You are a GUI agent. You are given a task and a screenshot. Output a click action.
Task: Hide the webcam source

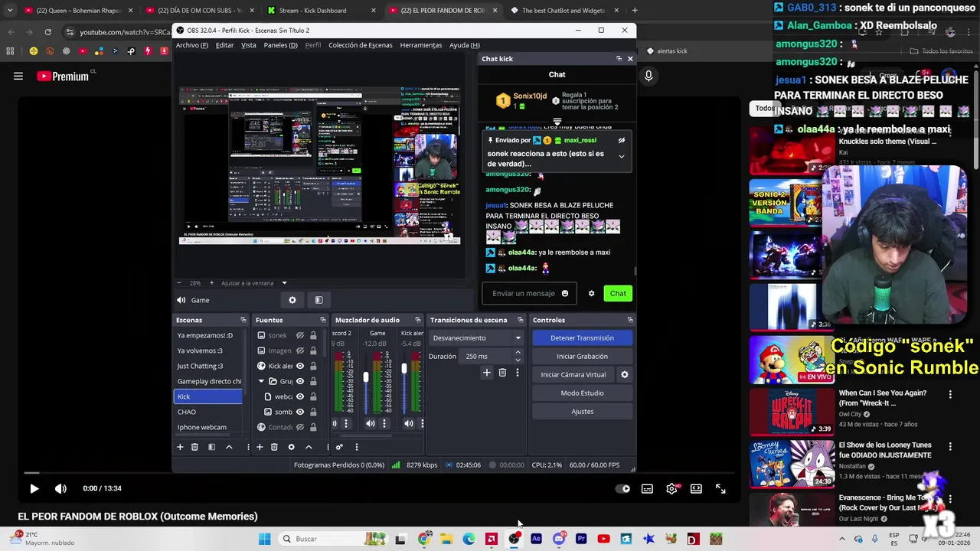300,396
